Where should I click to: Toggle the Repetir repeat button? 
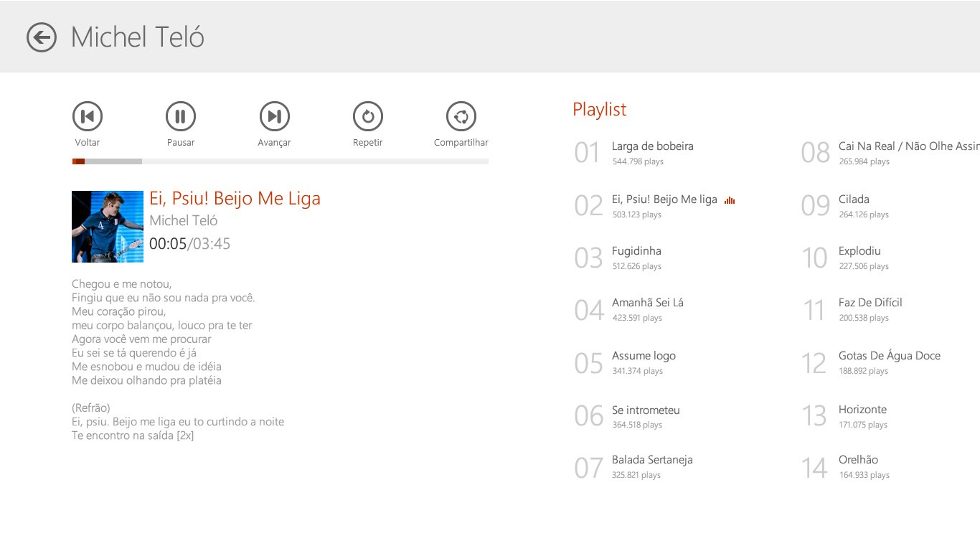[x=368, y=116]
